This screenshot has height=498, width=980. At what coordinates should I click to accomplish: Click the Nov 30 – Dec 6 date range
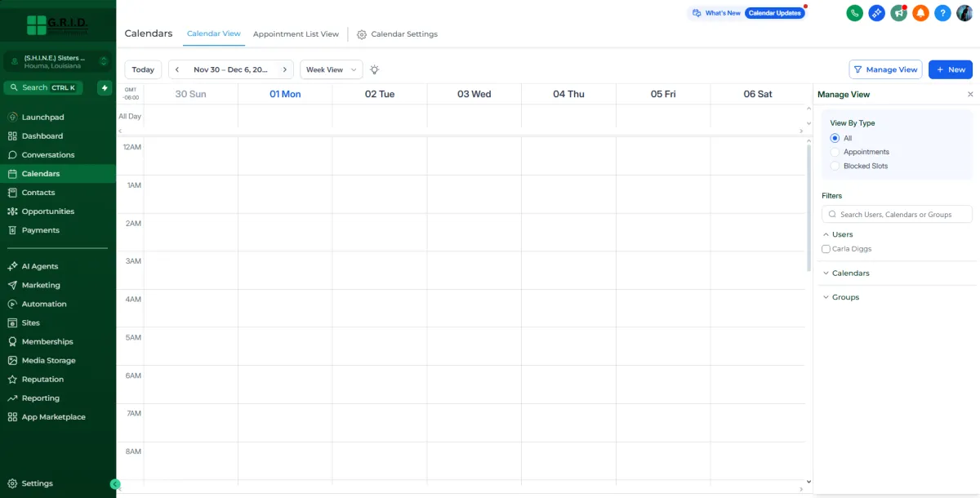pyautogui.click(x=230, y=69)
